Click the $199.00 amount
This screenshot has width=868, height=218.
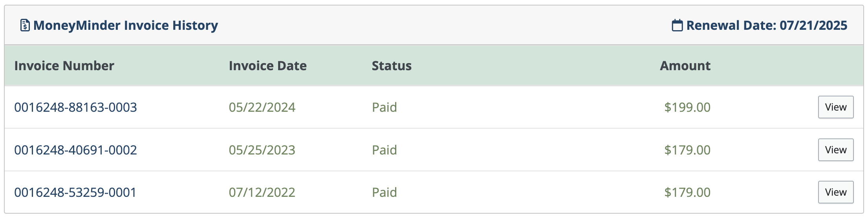[687, 107]
